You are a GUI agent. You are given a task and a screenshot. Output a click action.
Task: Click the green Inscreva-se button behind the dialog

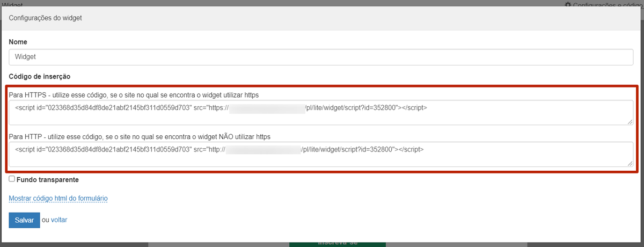click(x=337, y=243)
